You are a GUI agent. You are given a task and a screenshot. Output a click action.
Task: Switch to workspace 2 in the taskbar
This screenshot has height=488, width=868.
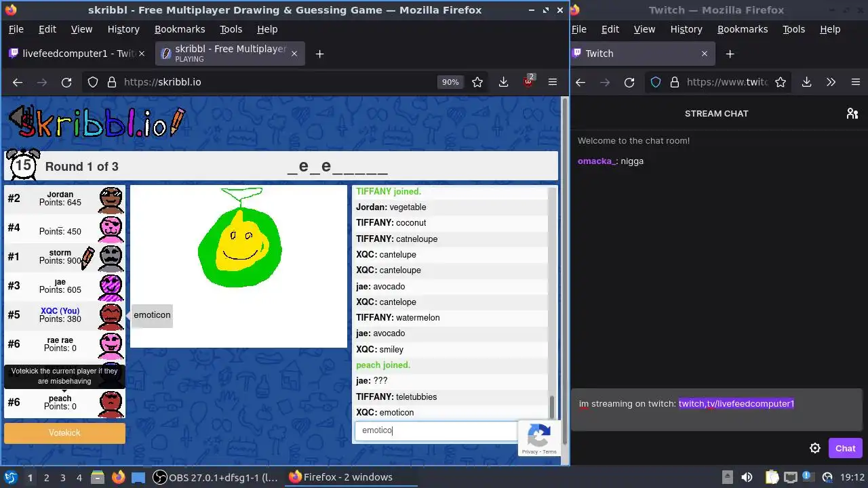click(46, 477)
